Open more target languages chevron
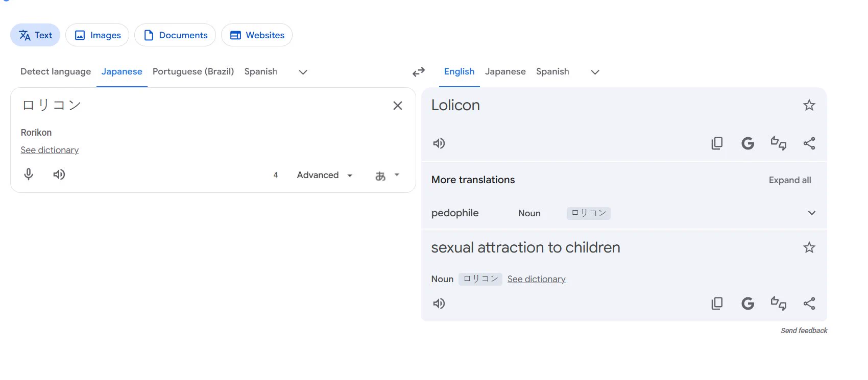Image resolution: width=868 pixels, height=380 pixels. coord(595,72)
